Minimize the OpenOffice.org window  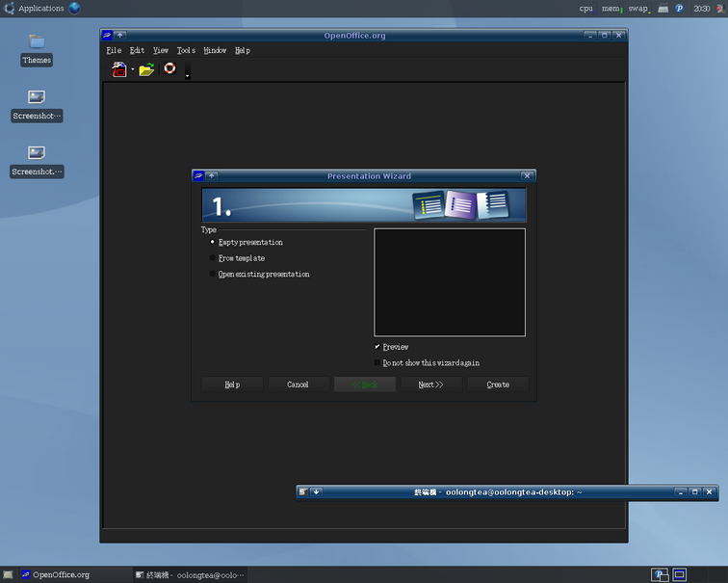click(590, 36)
